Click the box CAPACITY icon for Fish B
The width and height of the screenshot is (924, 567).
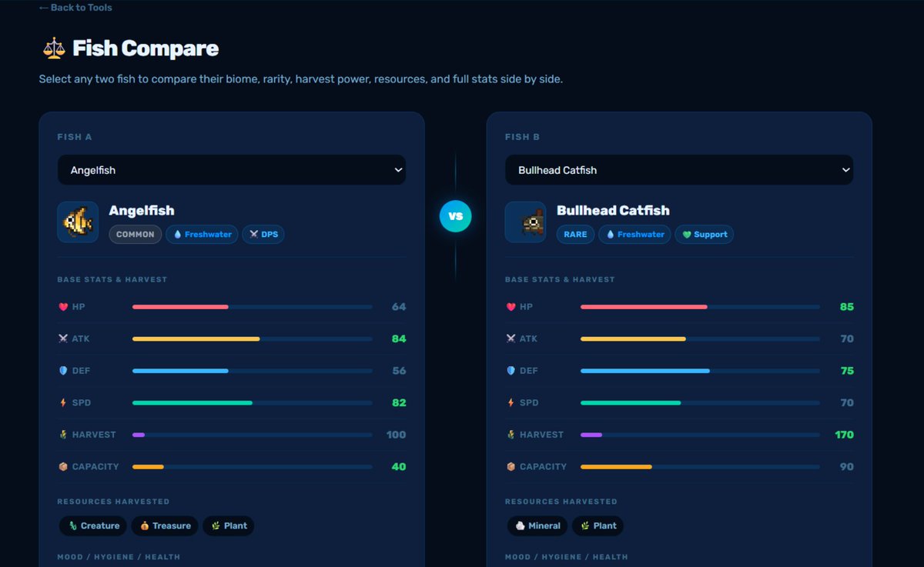pos(511,466)
